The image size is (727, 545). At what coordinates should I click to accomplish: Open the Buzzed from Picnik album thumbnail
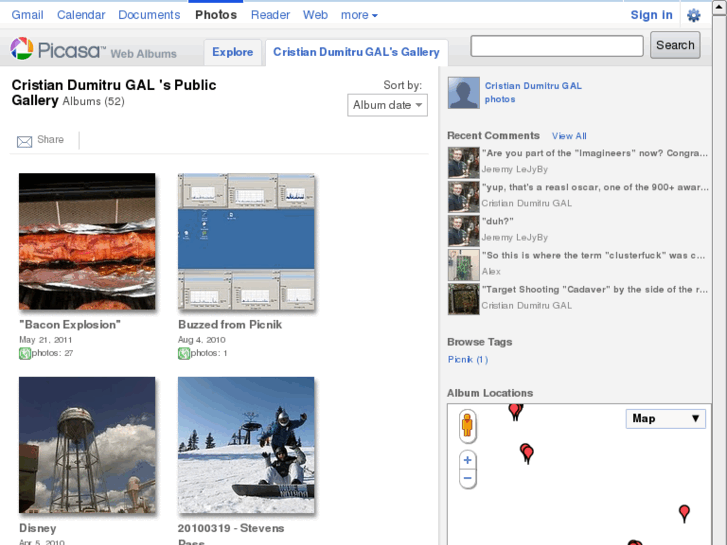coord(246,241)
